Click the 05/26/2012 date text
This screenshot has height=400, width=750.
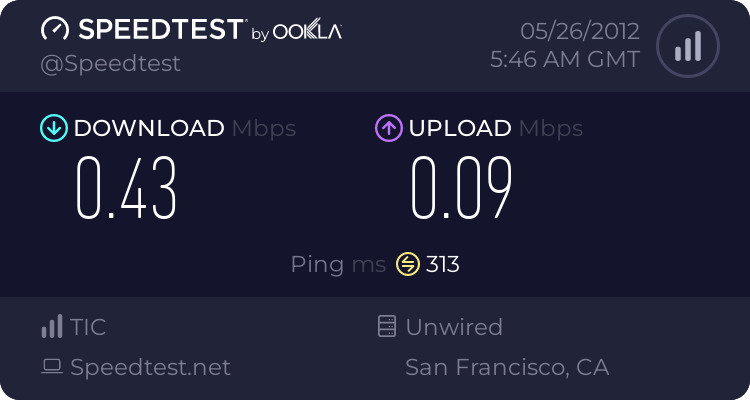[577, 30]
